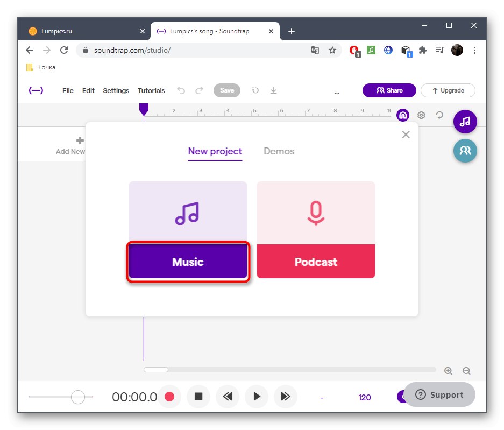
Task: Open the extensions puzzle piece menu
Action: (x=423, y=50)
